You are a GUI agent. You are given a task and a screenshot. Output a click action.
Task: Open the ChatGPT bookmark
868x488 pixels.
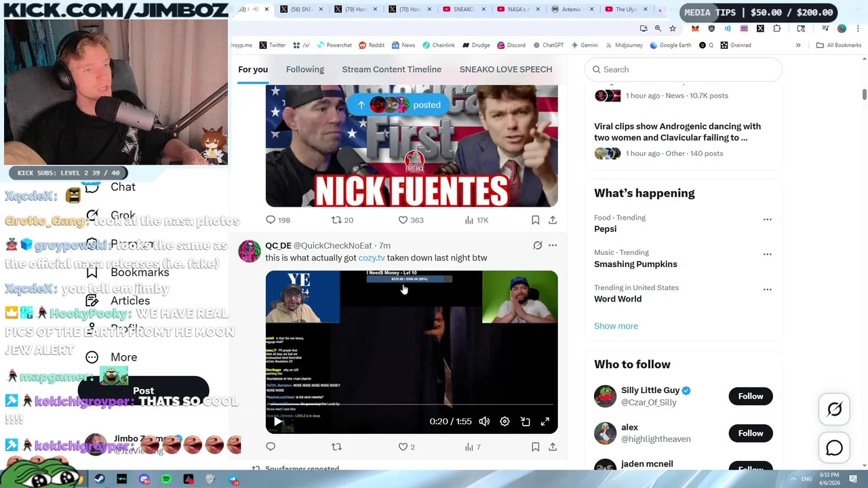pos(548,45)
